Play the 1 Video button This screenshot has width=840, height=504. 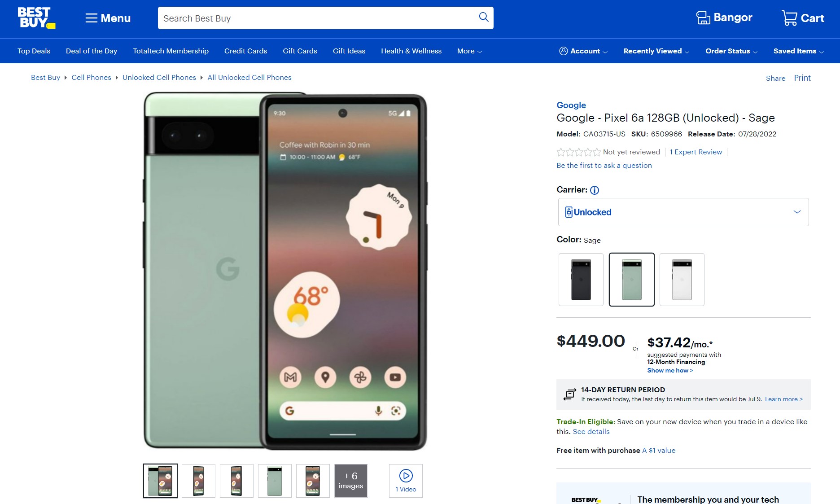(406, 481)
